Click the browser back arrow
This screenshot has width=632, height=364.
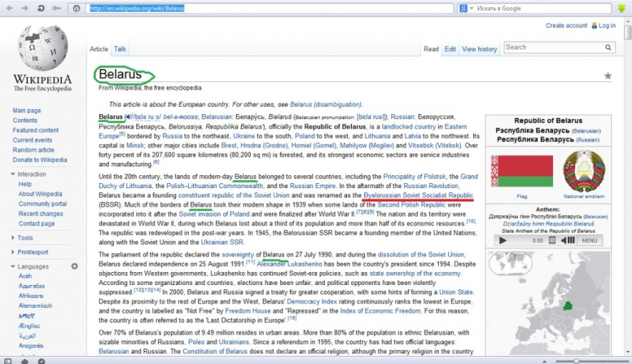tap(9, 8)
